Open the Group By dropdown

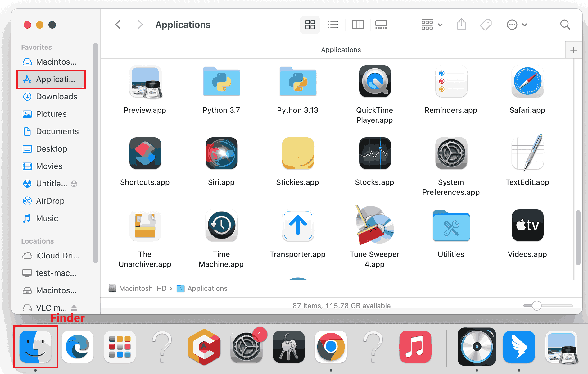point(432,25)
